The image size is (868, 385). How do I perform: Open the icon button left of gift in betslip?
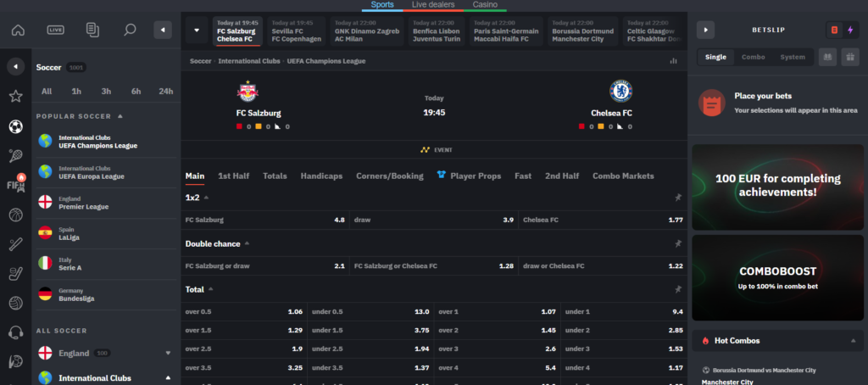(827, 57)
